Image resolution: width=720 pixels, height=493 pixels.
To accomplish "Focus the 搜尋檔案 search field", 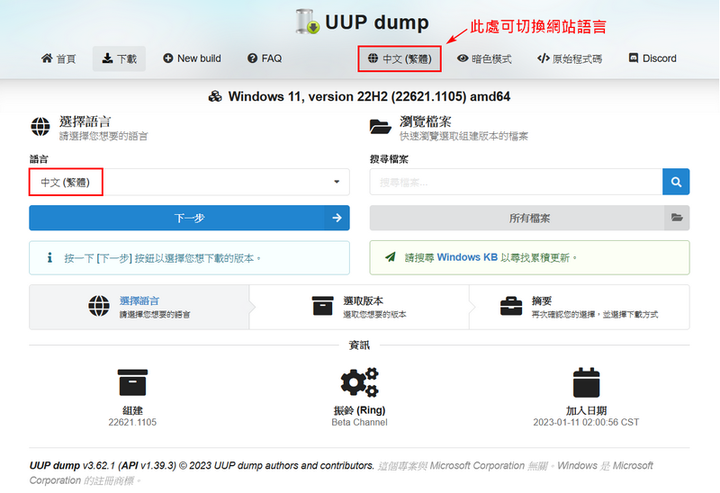I will tap(516, 182).
